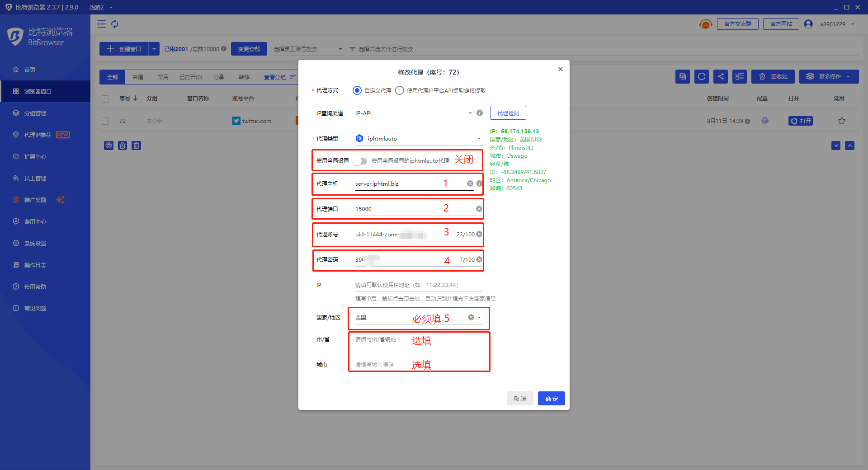Click the customer service headset icon

pyautogui.click(x=705, y=24)
